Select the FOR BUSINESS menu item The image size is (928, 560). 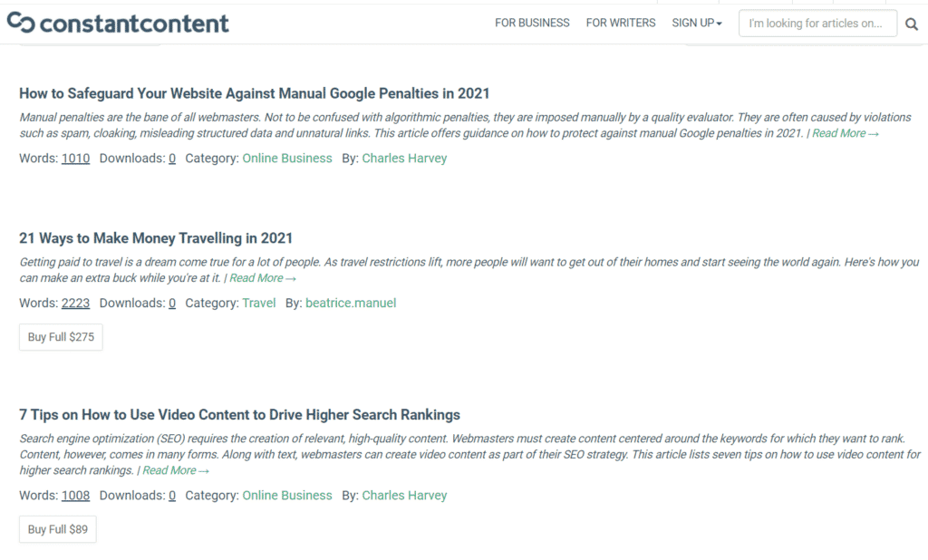(532, 23)
